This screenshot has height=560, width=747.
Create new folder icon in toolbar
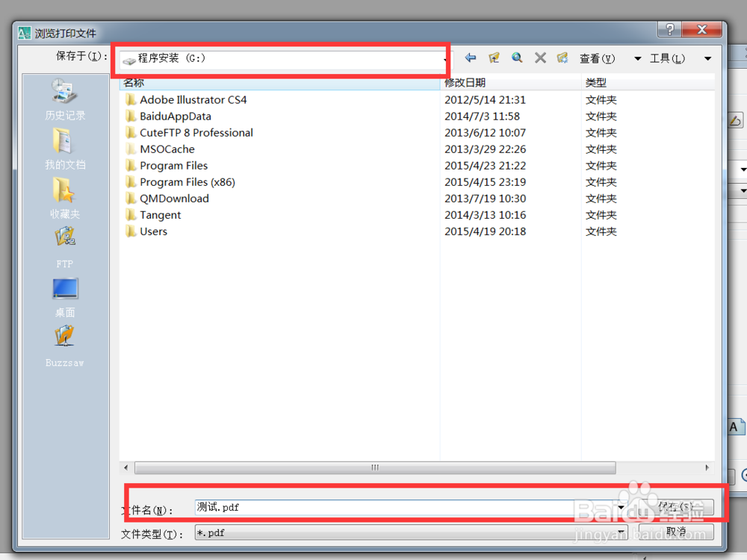[562, 58]
